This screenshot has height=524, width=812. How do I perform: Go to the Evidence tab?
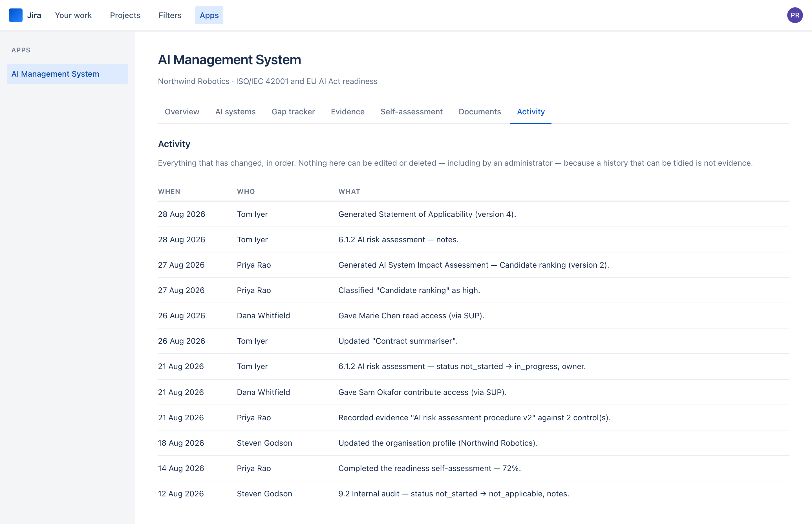click(348, 112)
